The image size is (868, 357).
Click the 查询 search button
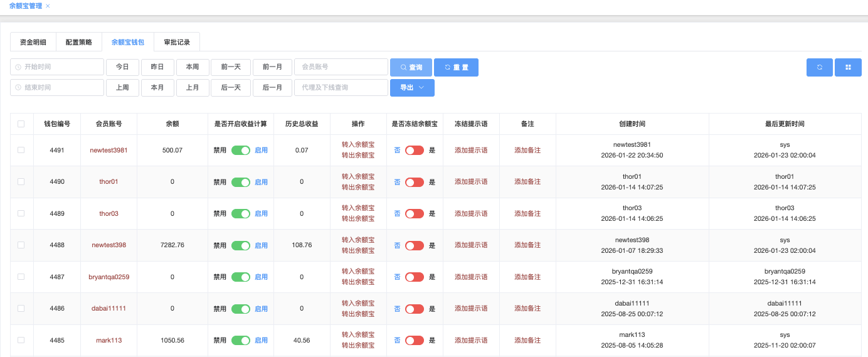pos(411,67)
